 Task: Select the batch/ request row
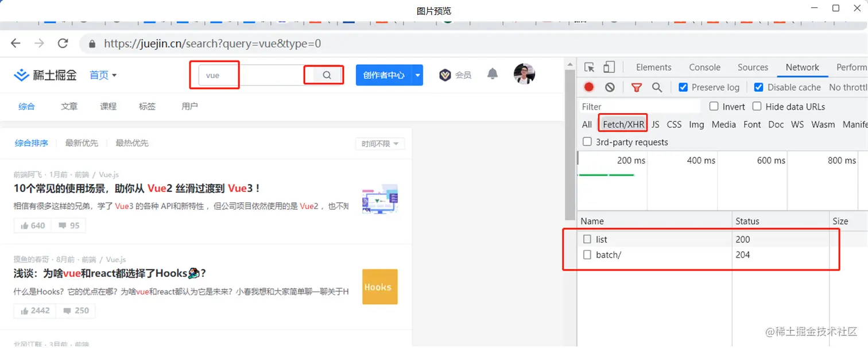[722, 255]
